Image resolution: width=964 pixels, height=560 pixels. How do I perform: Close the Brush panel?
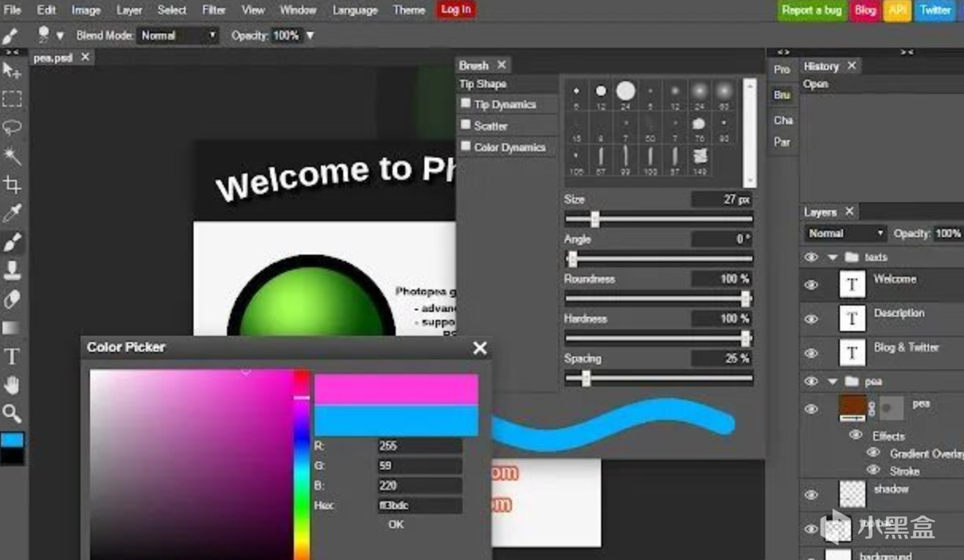tap(502, 65)
